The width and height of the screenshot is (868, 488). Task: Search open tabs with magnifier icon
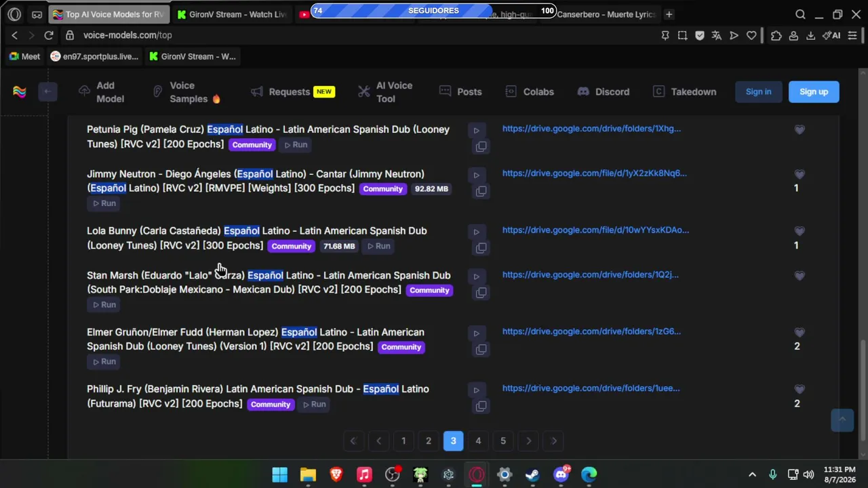coord(800,14)
